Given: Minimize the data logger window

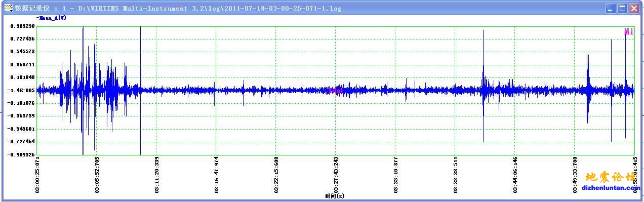Looking at the screenshot, I should click(611, 8).
